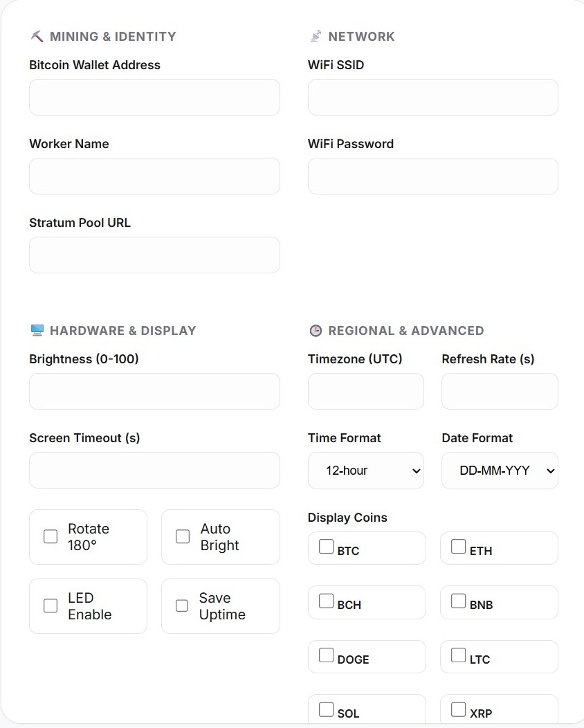Enable the Rotate 180° checkbox
This screenshot has width=584, height=728.
click(50, 536)
